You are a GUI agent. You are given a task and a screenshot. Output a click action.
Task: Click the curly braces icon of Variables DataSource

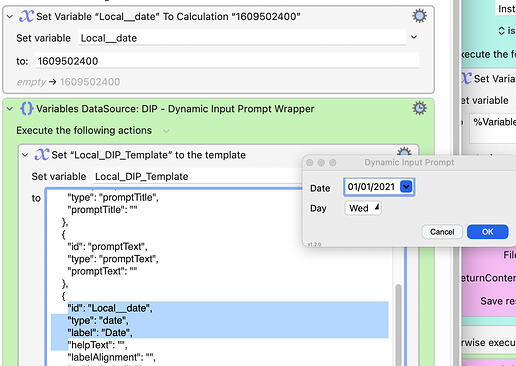26,108
